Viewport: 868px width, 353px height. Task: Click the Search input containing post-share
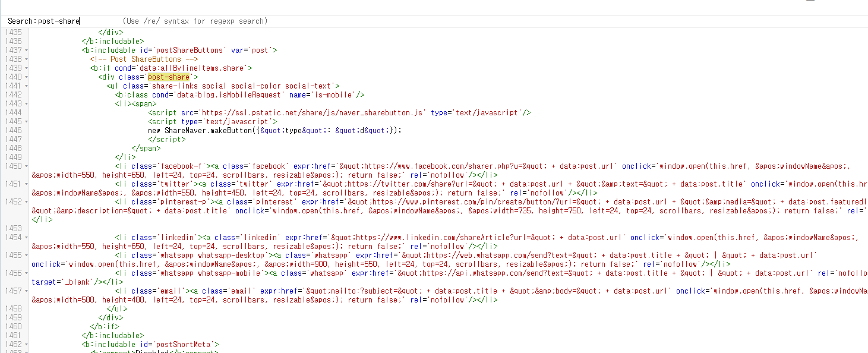pos(58,21)
